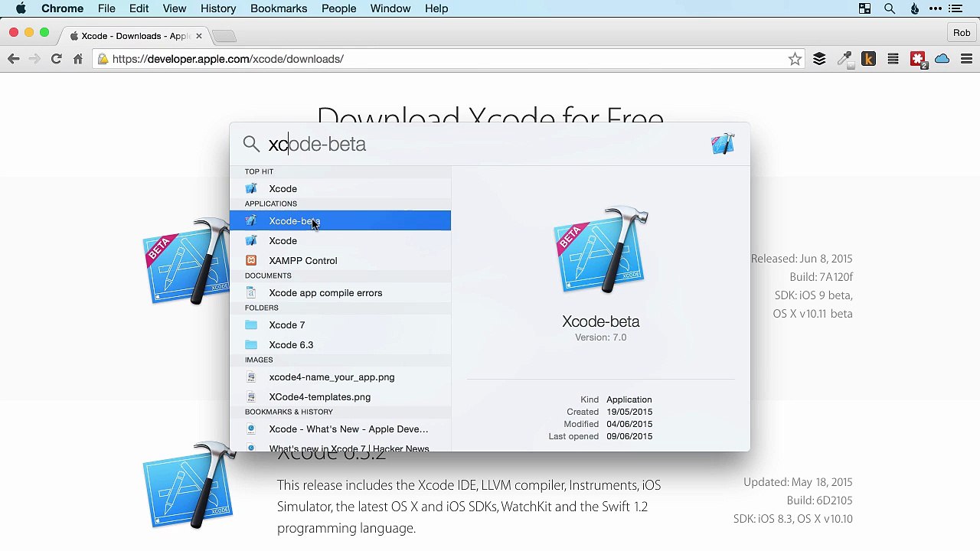Go back to previous page
The height and width of the screenshot is (551, 980).
(14, 59)
